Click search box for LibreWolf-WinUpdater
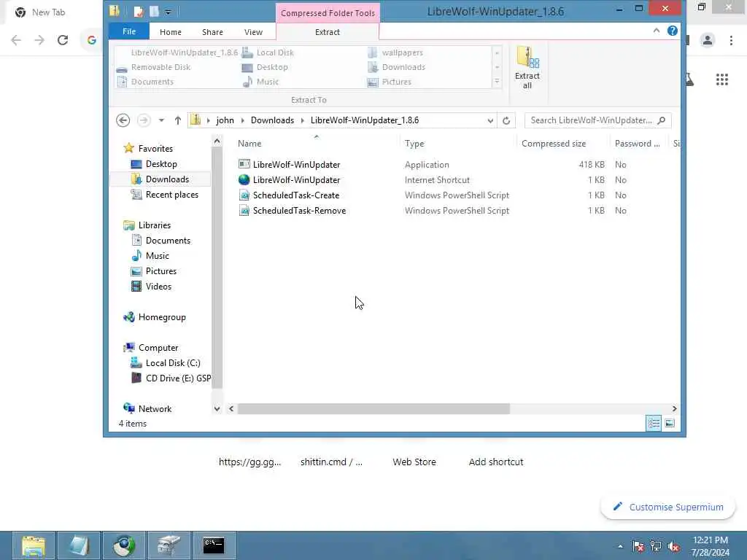Viewport: 747px width, 560px height. point(591,120)
